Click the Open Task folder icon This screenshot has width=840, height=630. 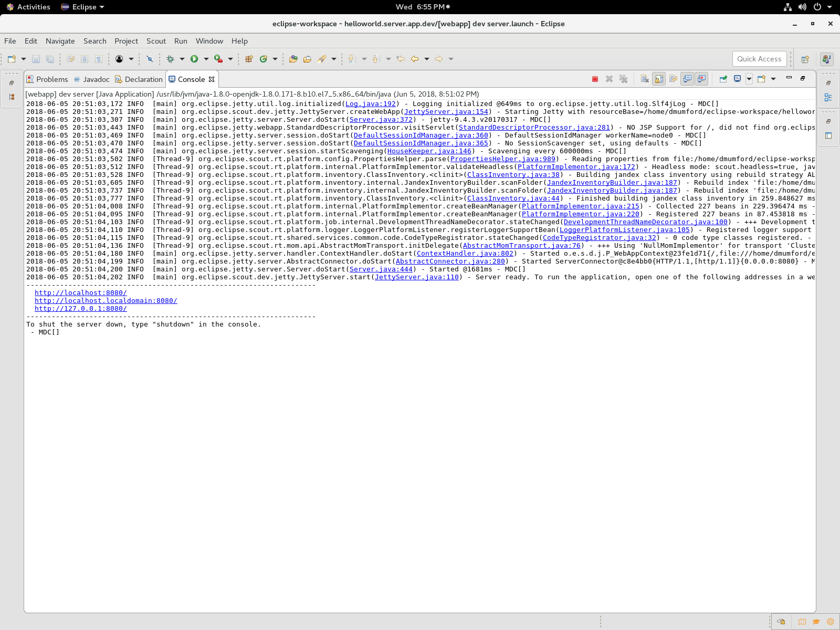pyautogui.click(x=308, y=59)
